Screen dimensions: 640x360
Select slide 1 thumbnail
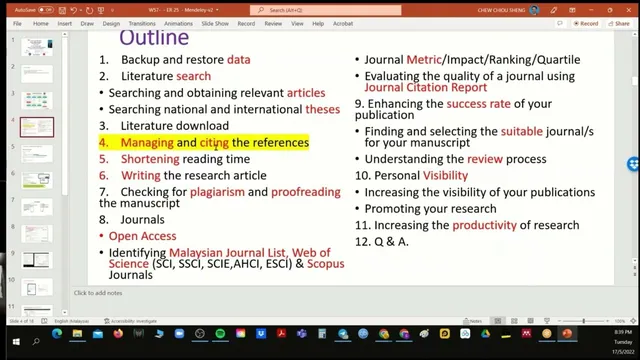click(x=37, y=47)
